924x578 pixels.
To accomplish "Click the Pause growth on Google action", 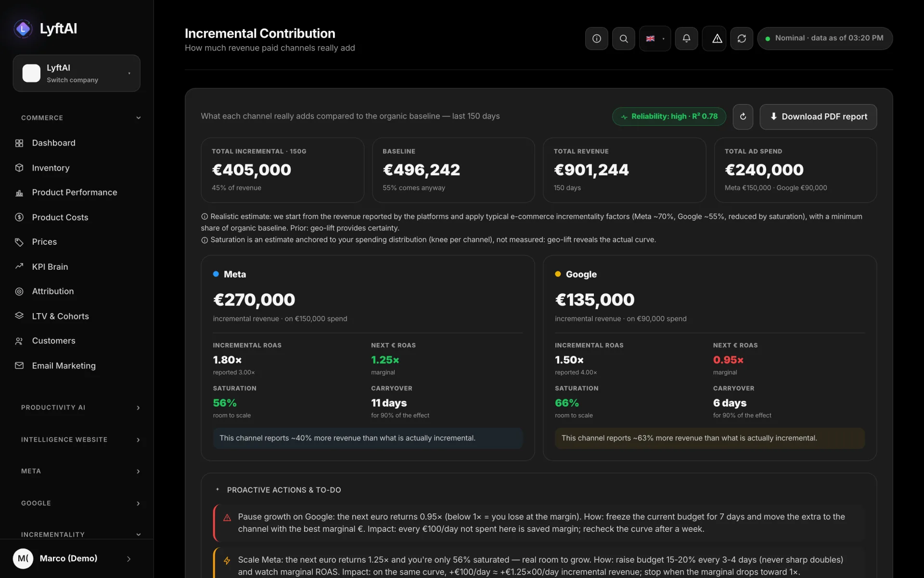I will [x=539, y=523].
